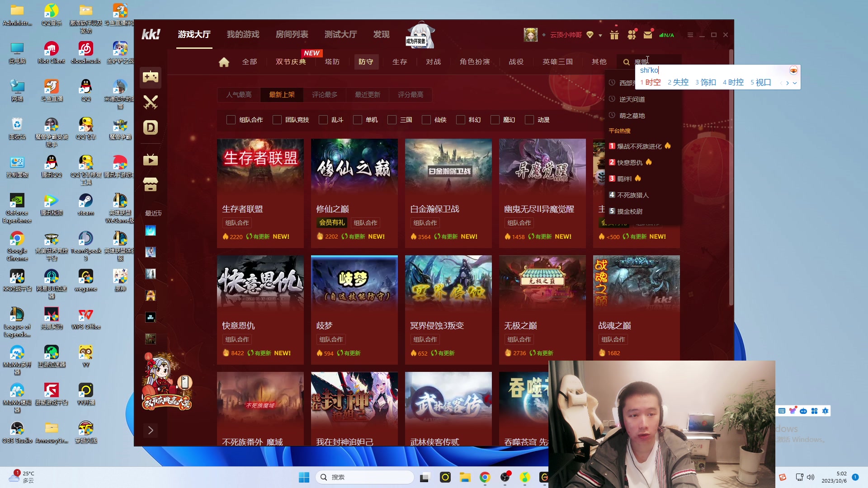Click the home icon in category bar
This screenshot has height=488, width=868.
pyautogui.click(x=224, y=62)
